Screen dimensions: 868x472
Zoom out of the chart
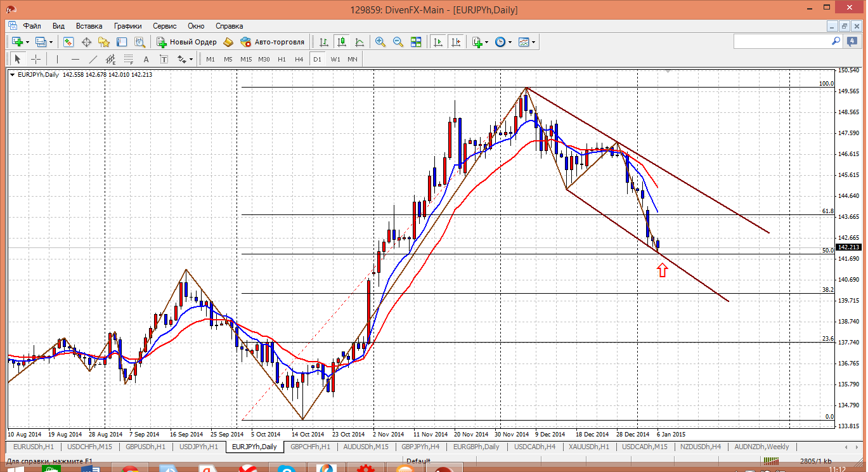(x=398, y=42)
